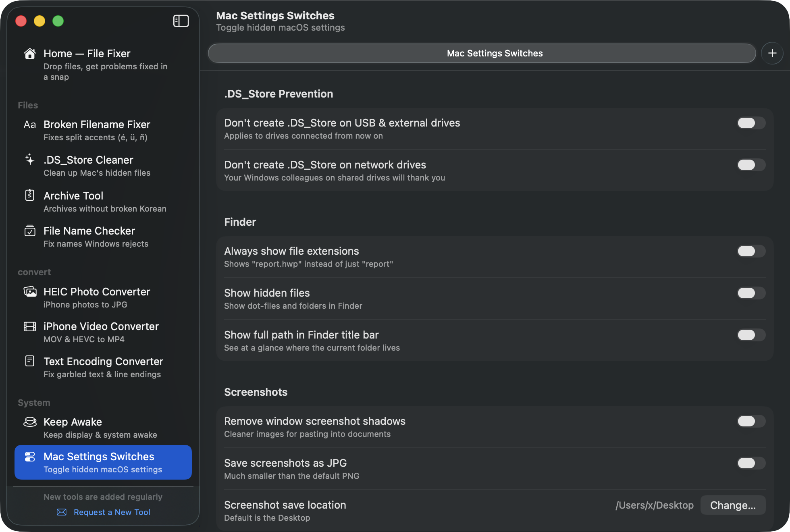Click "Your Windows colleagues on shared drives" description
Screen dimensions: 790x532
coord(335,178)
